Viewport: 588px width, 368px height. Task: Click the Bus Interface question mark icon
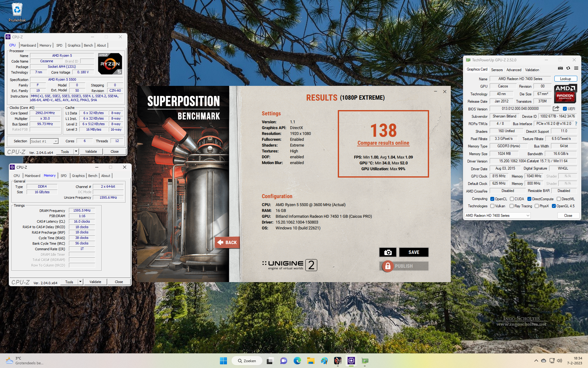click(576, 124)
